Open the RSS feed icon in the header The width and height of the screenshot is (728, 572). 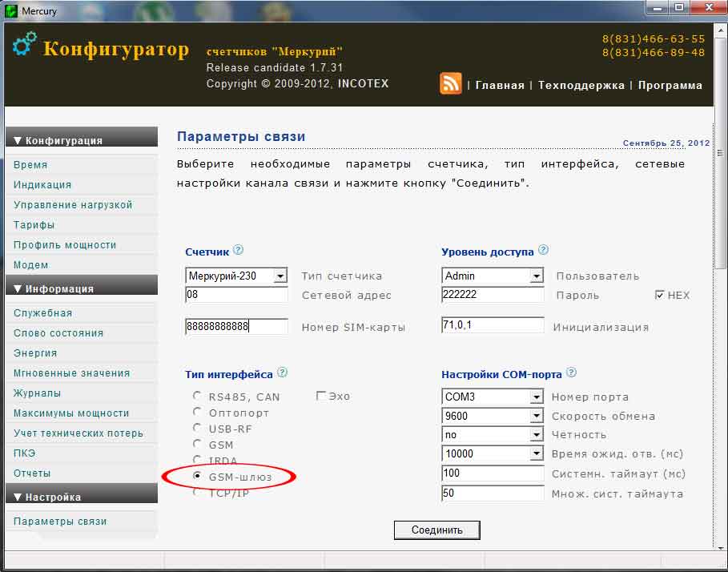(x=451, y=83)
